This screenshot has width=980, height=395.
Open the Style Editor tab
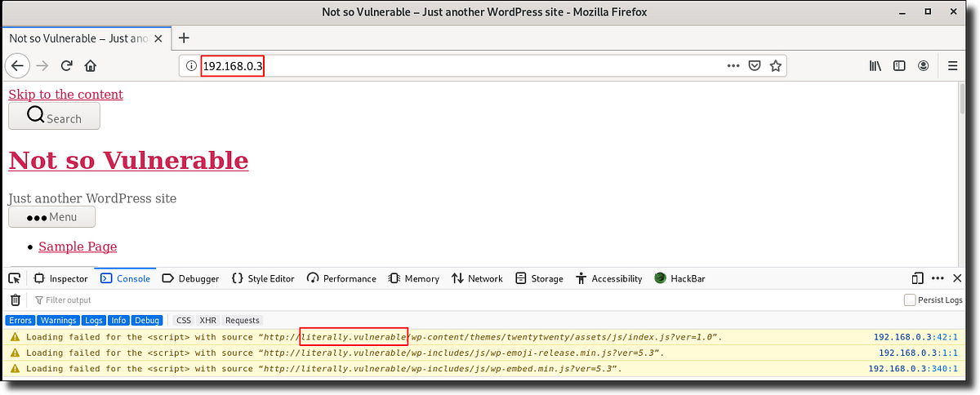coord(262,278)
